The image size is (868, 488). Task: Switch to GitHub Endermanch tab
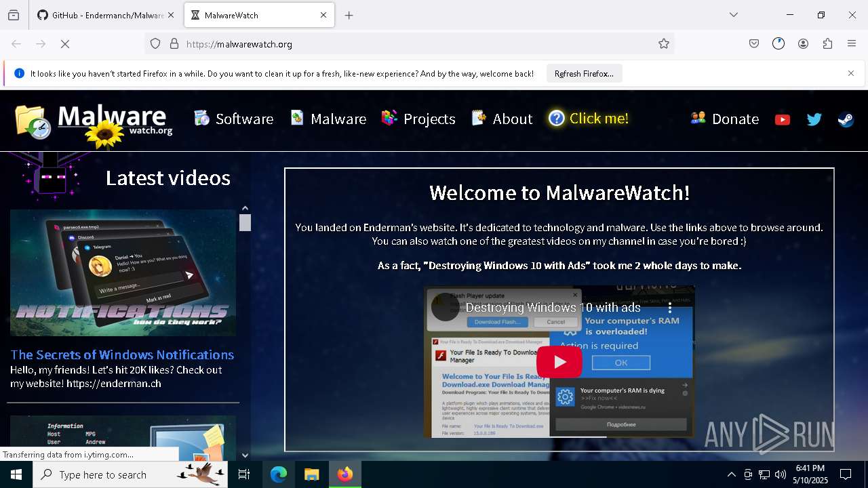105,15
